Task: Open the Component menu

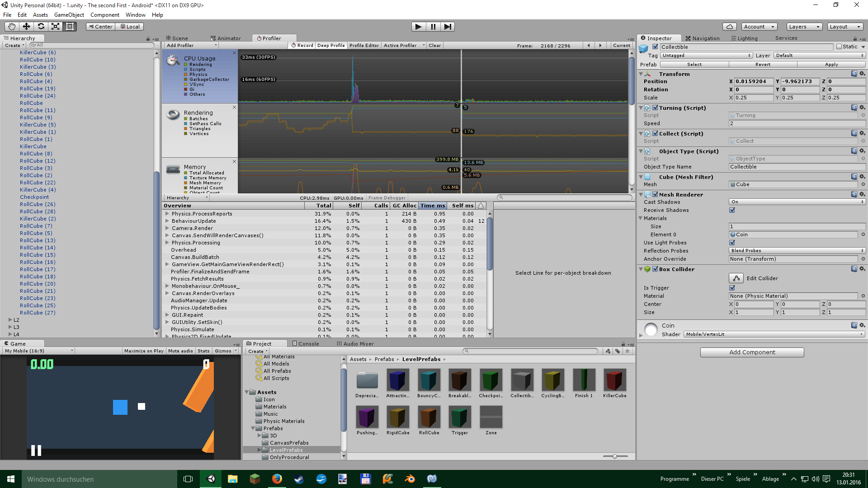Action: (x=105, y=14)
